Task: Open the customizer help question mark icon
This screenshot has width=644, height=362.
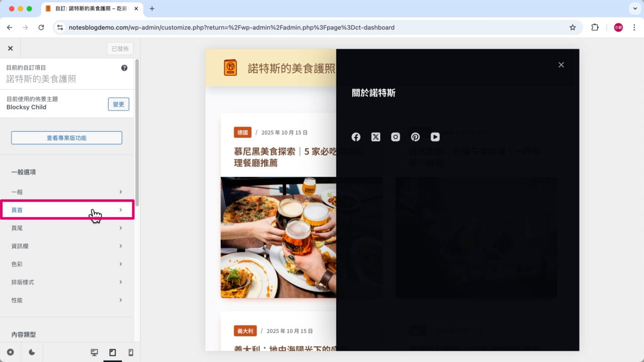Action: tap(124, 67)
